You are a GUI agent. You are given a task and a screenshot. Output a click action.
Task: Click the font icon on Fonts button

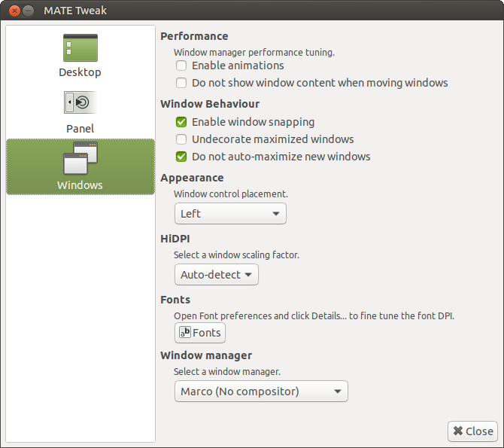pos(184,332)
